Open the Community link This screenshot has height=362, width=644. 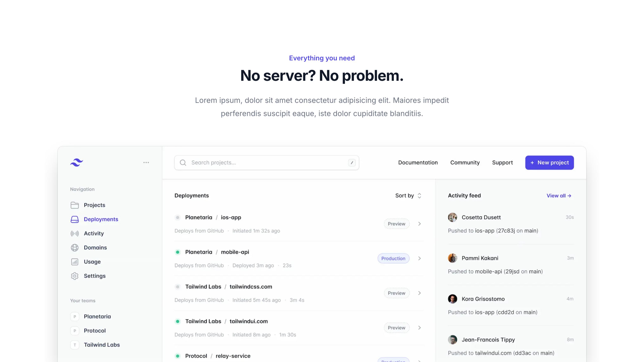point(465,163)
